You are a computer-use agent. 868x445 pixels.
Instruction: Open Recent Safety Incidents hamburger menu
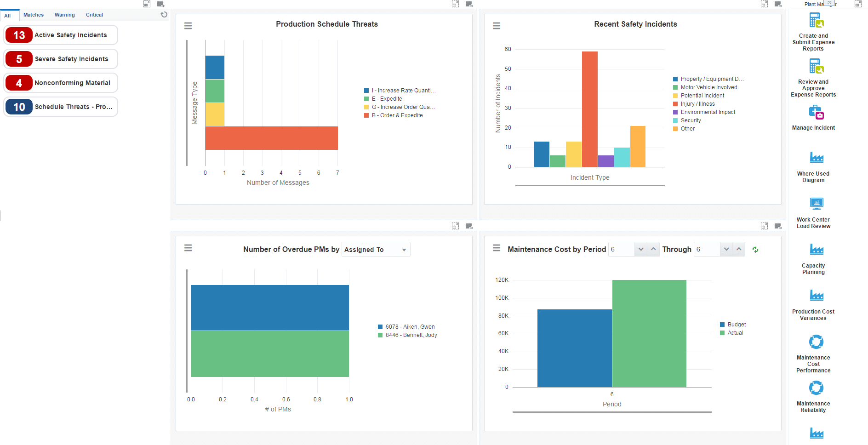497,26
